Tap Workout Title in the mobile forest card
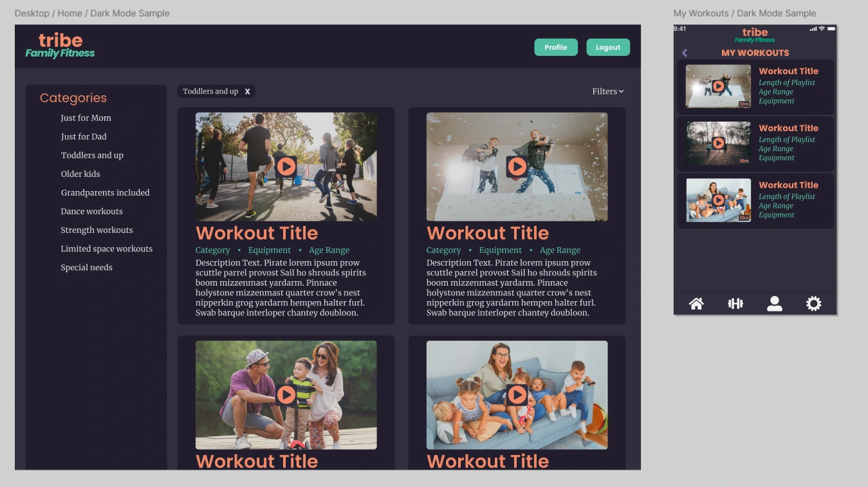The width and height of the screenshot is (868, 487). point(788,128)
